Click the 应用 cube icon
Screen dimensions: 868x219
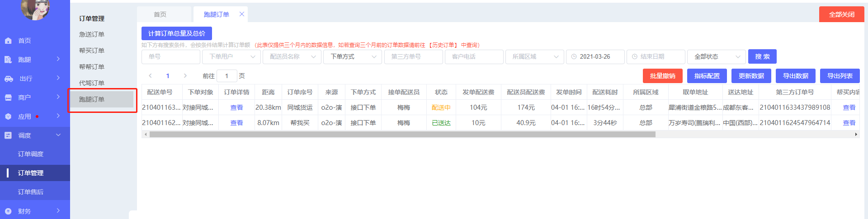point(8,116)
